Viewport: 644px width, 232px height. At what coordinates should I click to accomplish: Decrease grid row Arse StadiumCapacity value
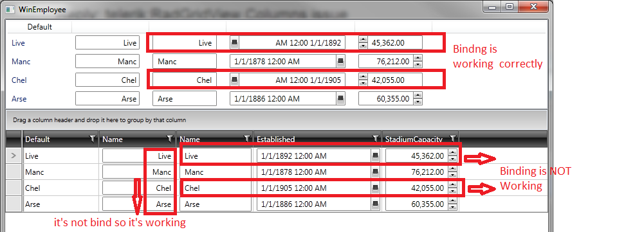[x=453, y=206]
